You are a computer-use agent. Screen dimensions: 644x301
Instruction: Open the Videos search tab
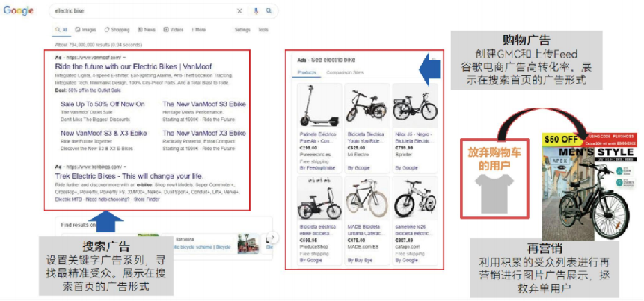174,30
